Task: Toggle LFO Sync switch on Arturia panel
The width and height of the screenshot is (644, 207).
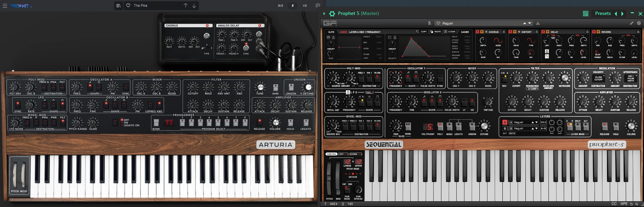Action: pos(18,105)
